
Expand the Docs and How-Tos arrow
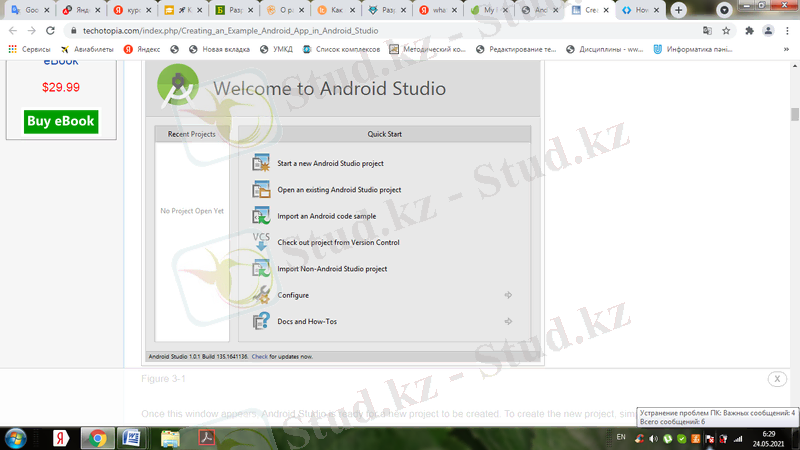click(509, 321)
